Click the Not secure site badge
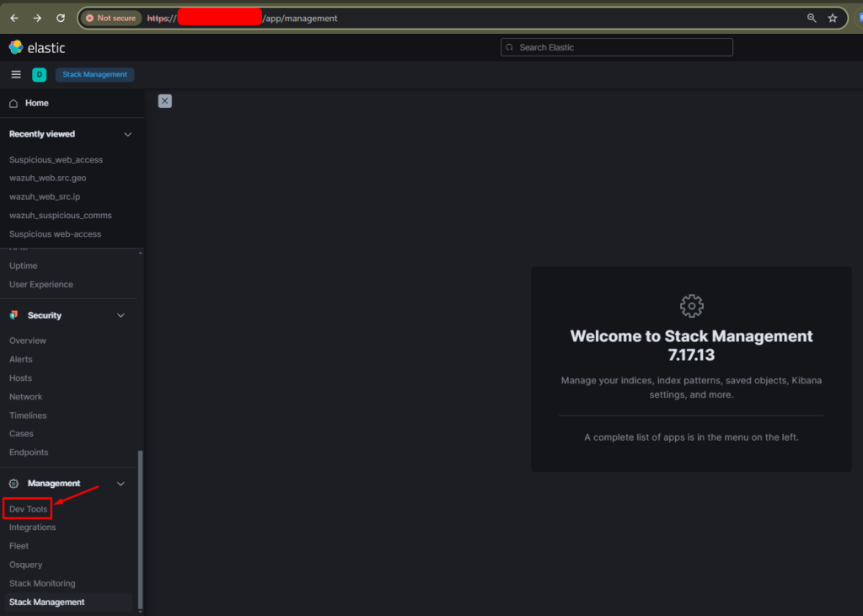Image resolution: width=863 pixels, height=616 pixels. point(111,19)
